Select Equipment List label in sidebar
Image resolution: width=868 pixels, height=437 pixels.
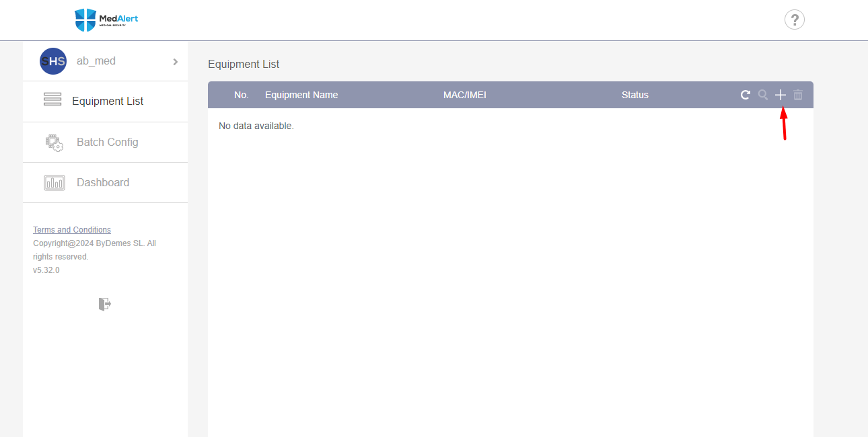click(108, 101)
